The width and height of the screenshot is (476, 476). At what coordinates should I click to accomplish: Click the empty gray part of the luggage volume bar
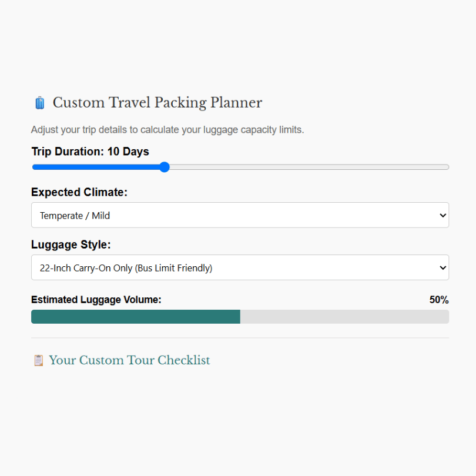coord(344,317)
